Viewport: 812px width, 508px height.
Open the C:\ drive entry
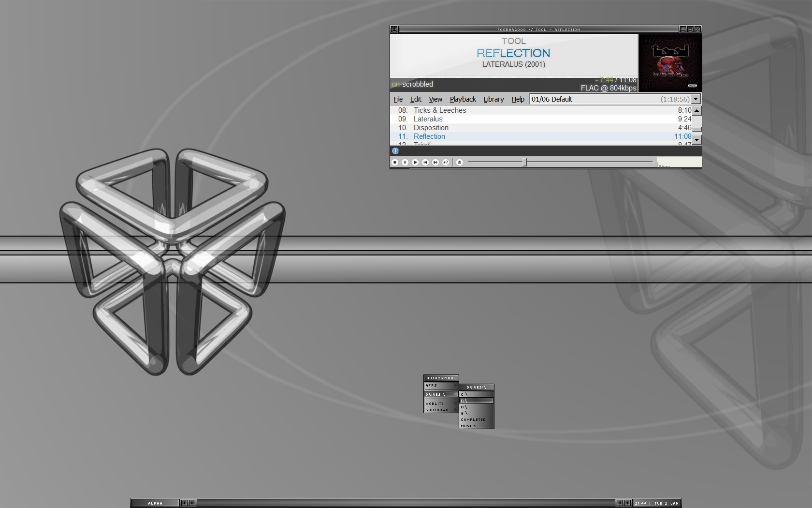click(476, 394)
